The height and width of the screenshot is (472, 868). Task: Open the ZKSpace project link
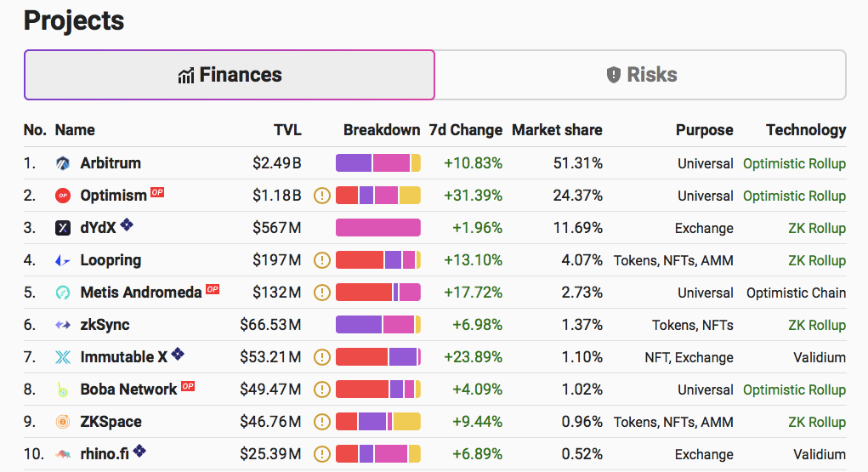tap(111, 422)
